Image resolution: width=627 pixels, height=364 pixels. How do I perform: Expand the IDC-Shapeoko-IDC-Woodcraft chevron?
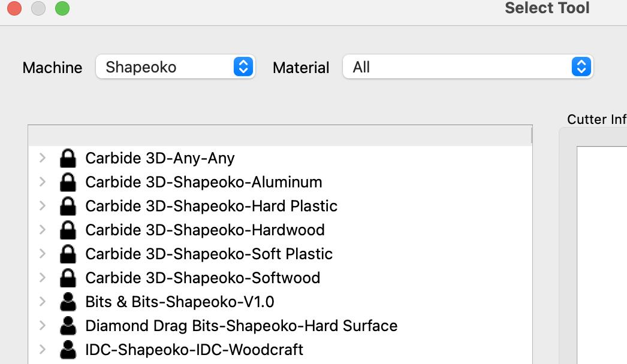point(43,350)
